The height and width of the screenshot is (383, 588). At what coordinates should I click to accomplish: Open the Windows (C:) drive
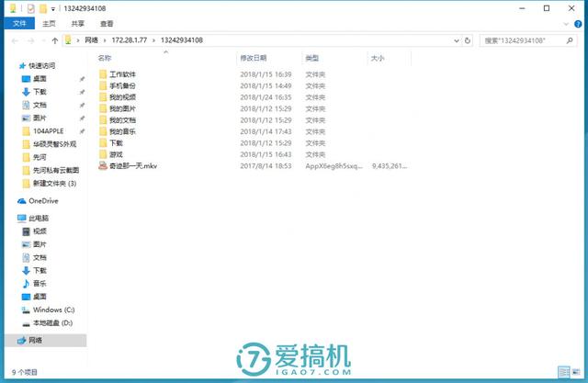tap(49, 310)
